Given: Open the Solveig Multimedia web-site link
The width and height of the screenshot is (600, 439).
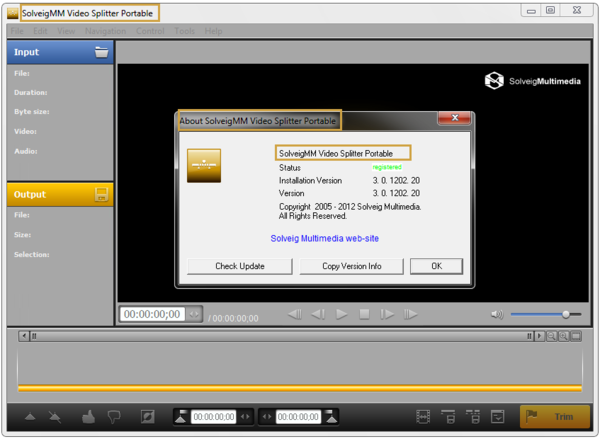Looking at the screenshot, I should (x=325, y=239).
